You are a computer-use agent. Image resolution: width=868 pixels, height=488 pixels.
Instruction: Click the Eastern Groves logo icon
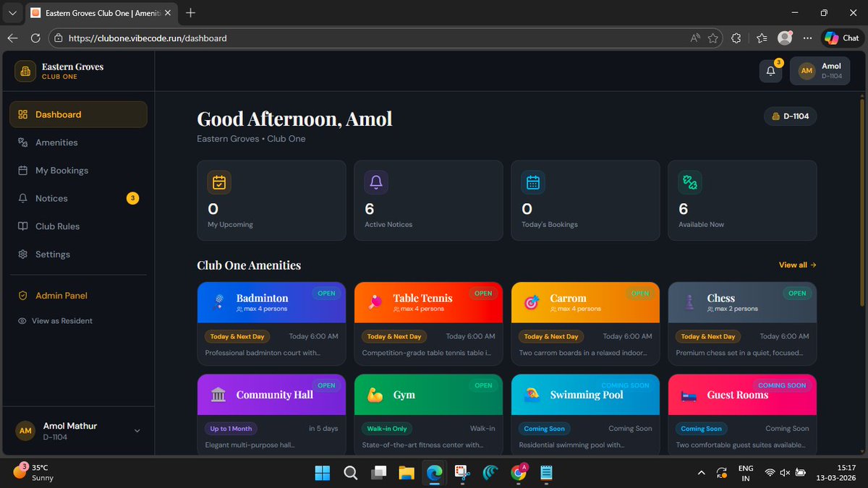[25, 71]
